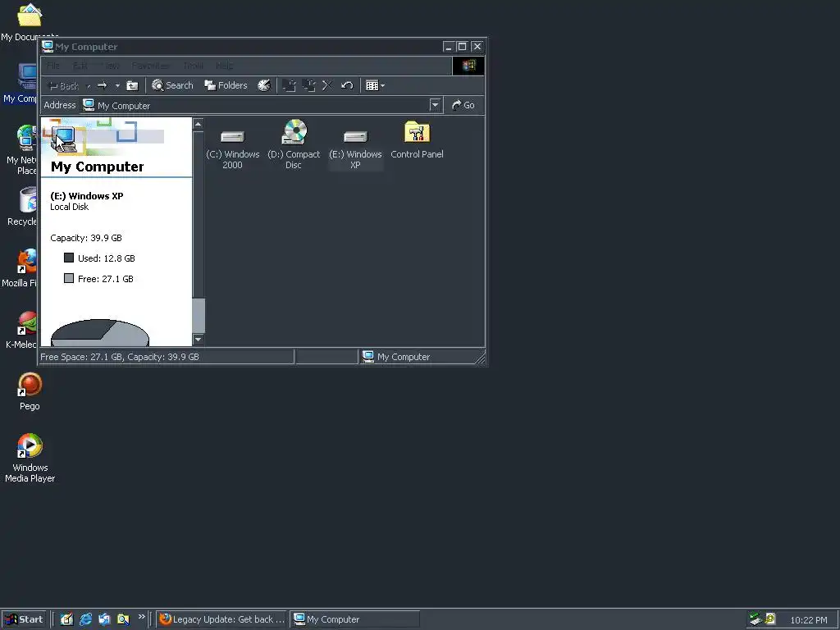This screenshot has height=630, width=840.
Task: Open the Views dropdown button
Action: pyautogui.click(x=375, y=85)
